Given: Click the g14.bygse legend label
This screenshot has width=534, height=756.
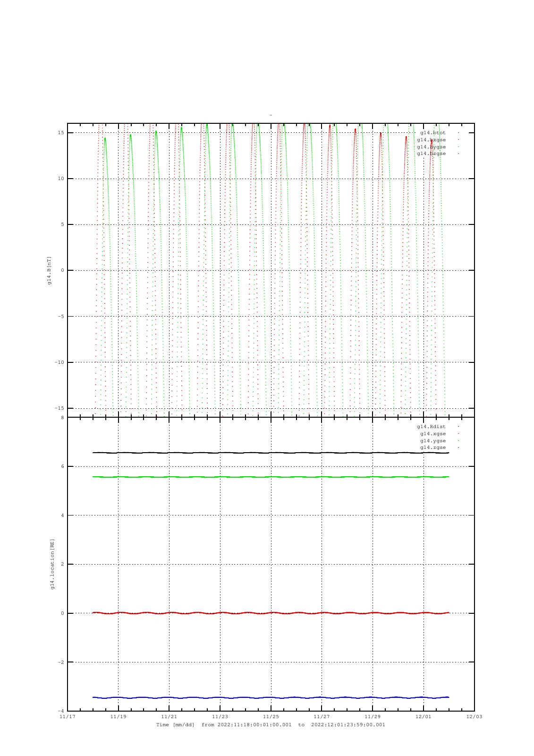Looking at the screenshot, I should coord(431,146).
